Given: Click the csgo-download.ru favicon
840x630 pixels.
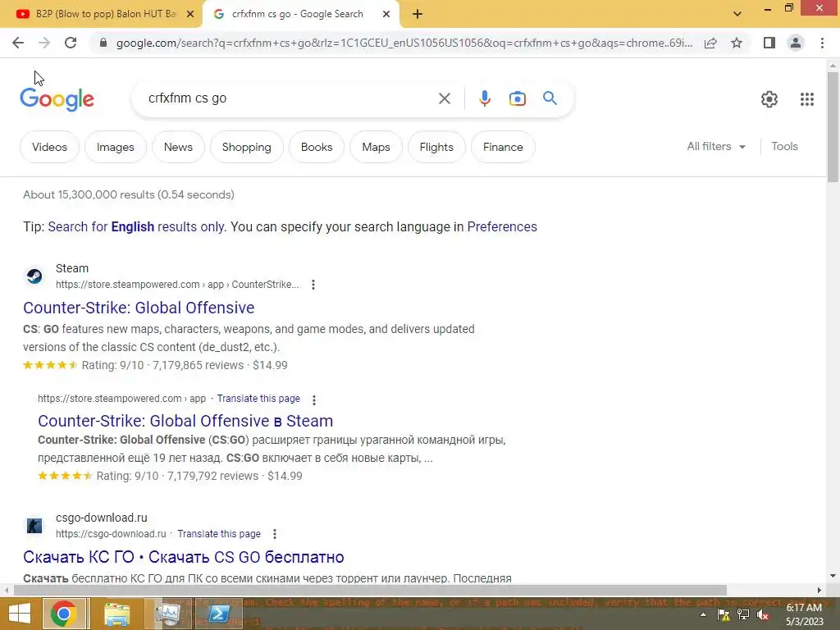Looking at the screenshot, I should pos(34,526).
